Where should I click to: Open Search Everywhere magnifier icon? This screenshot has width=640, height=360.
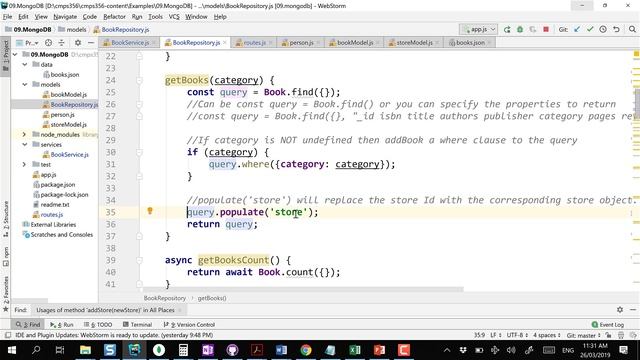(x=632, y=29)
